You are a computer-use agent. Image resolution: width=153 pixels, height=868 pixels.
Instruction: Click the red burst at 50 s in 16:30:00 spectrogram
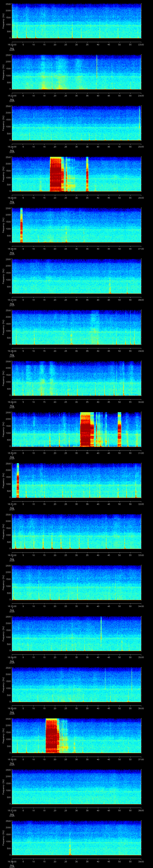(x=119, y=429)
